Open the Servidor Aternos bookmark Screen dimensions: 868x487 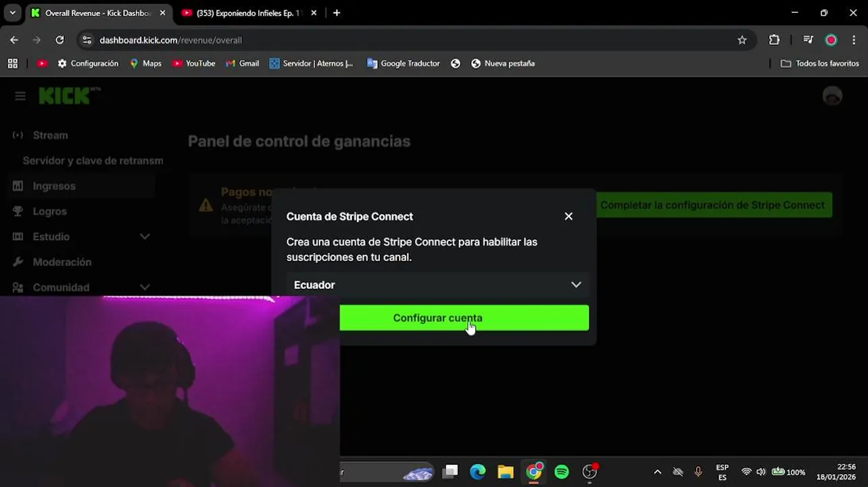311,64
